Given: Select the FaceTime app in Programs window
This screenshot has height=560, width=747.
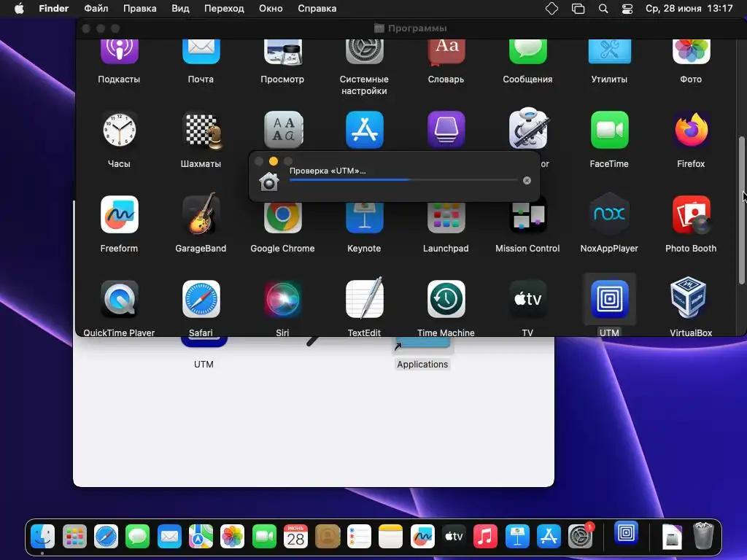Looking at the screenshot, I should click(x=610, y=130).
